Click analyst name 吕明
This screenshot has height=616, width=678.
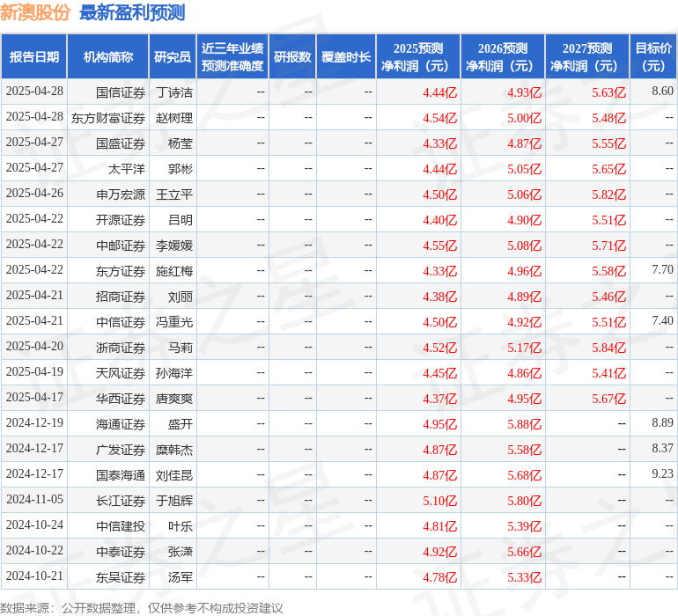180,220
